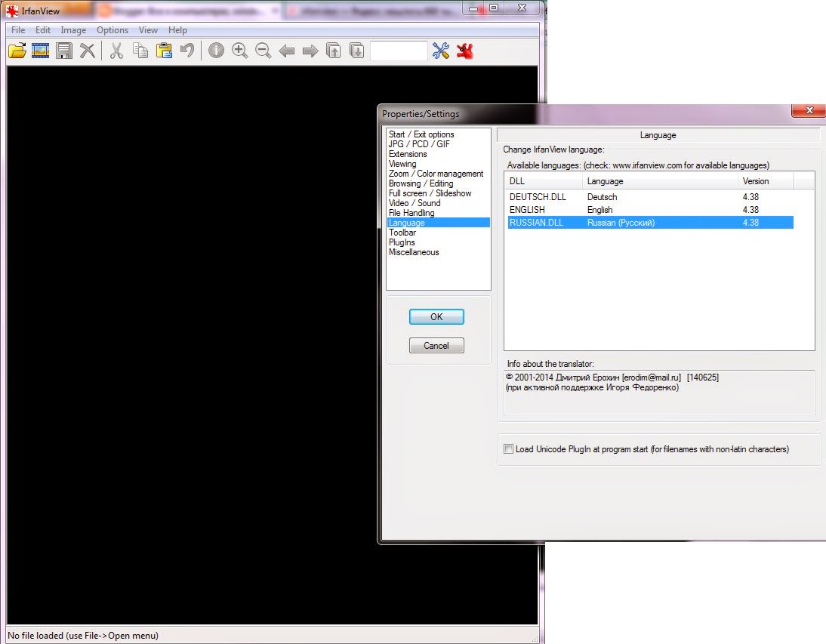
Task: Click the Undo arrow icon
Action: tap(187, 51)
